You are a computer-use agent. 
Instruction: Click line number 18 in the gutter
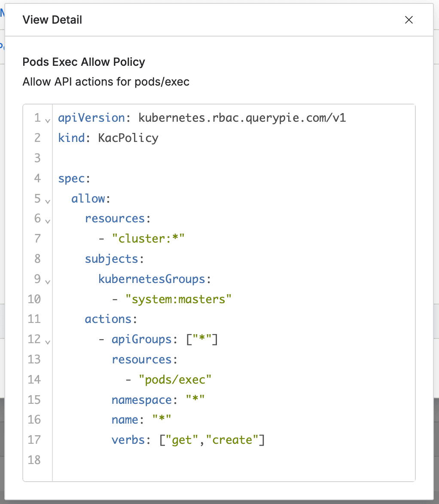(34, 460)
